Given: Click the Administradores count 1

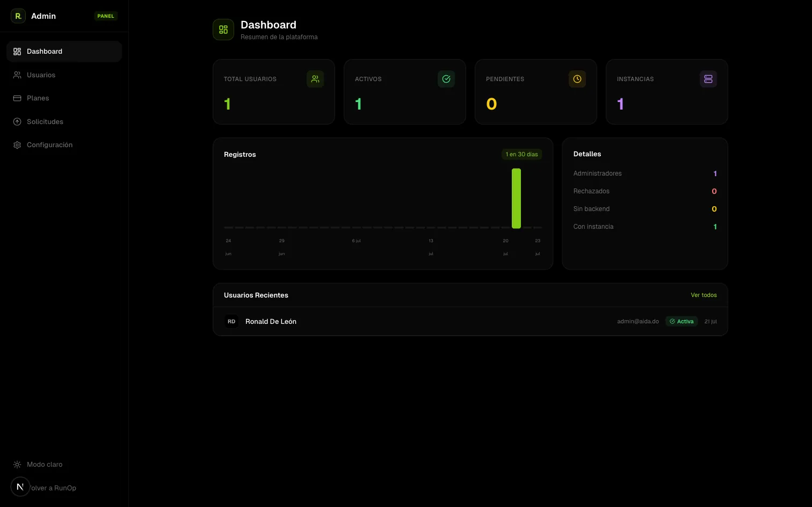Looking at the screenshot, I should (715, 173).
